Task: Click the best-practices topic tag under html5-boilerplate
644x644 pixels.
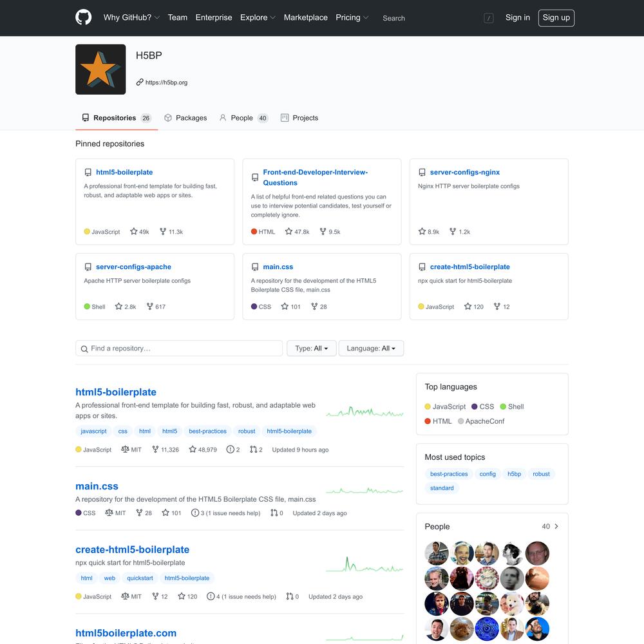Action: tap(208, 431)
